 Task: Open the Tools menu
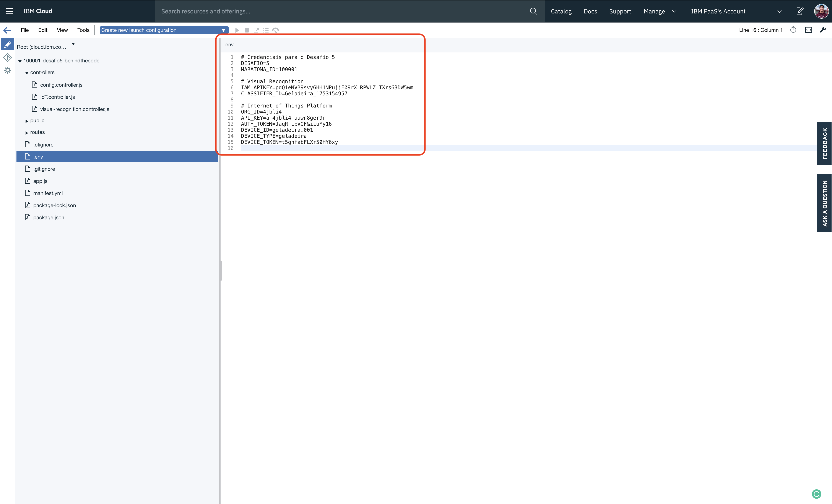coord(83,30)
